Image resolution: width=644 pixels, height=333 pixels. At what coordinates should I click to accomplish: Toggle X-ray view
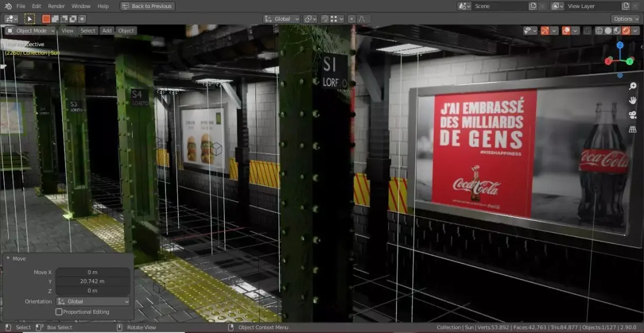(588, 31)
